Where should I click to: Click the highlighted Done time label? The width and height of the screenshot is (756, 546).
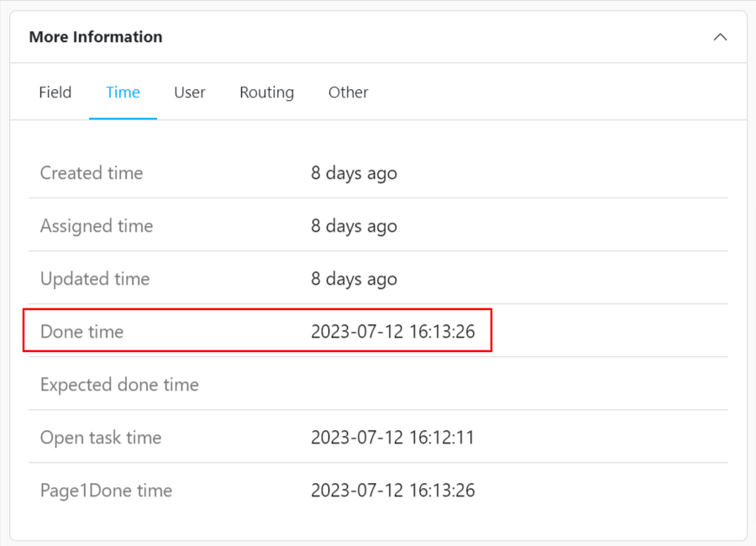tap(81, 332)
